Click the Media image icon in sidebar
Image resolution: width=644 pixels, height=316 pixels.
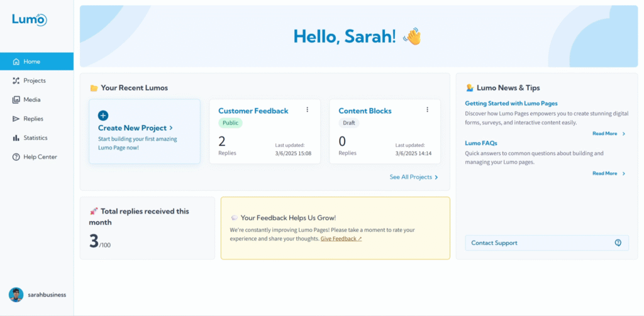[16, 100]
